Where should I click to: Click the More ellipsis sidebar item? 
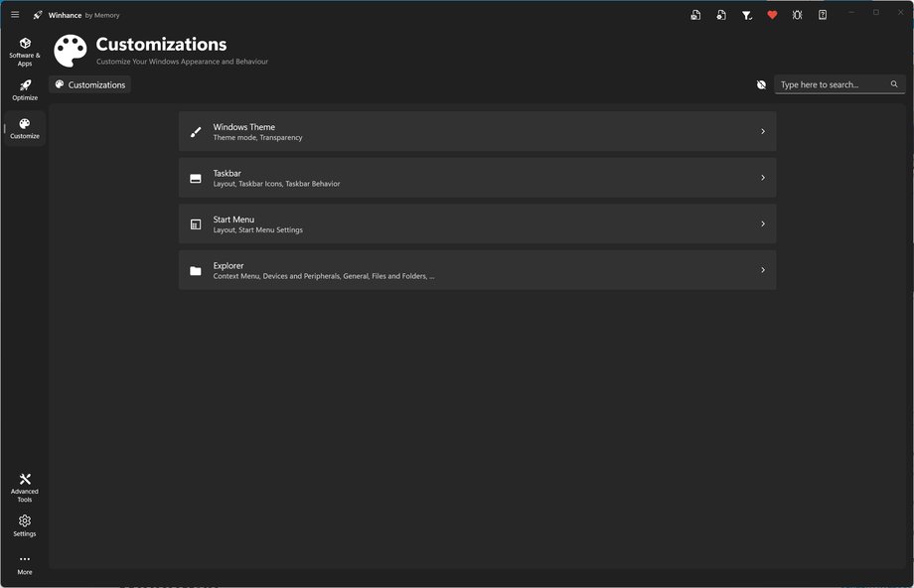(25, 564)
